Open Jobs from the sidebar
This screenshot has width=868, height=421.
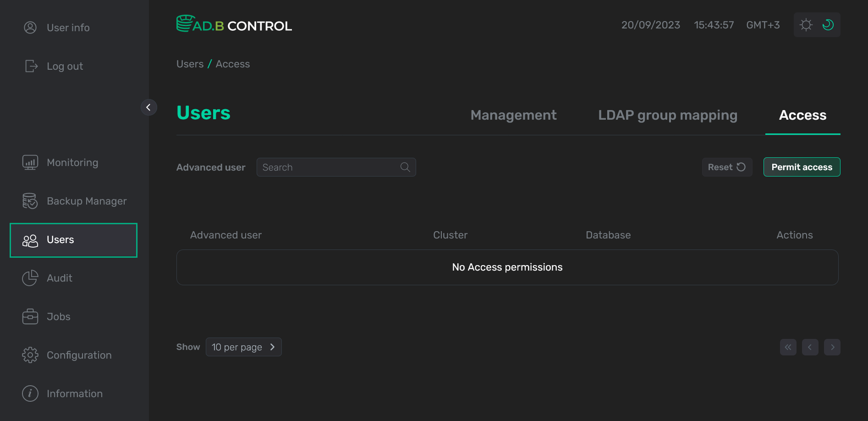point(58,316)
